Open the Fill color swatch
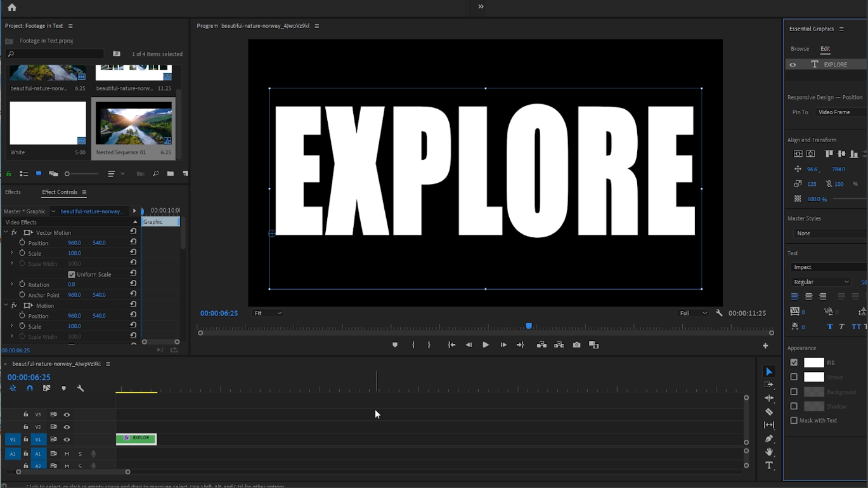The width and height of the screenshot is (868, 488). click(814, 362)
